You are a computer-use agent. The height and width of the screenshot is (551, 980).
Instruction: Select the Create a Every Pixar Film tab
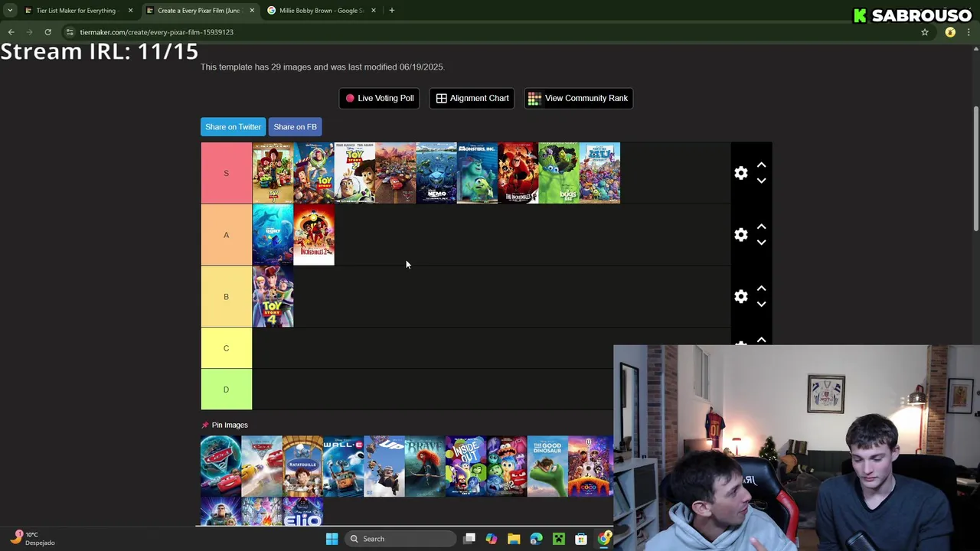click(198, 11)
